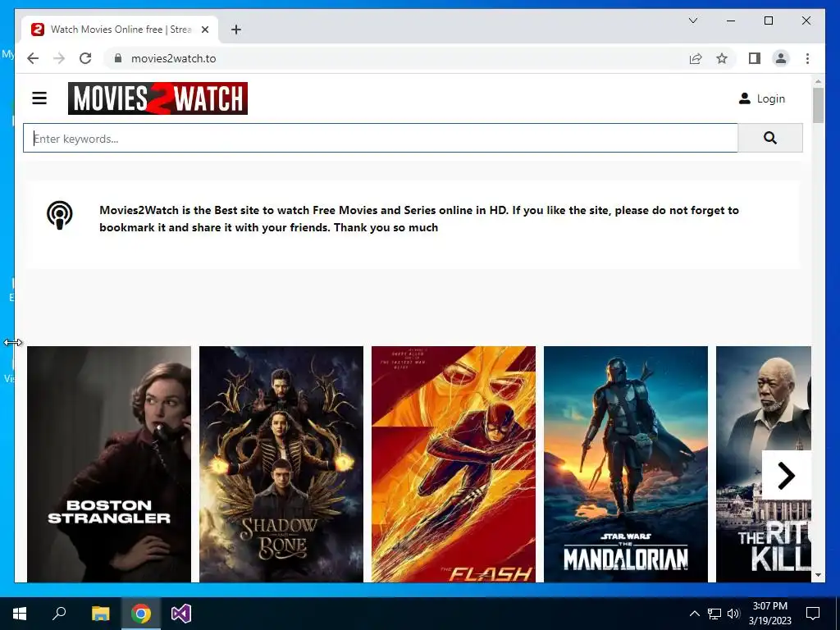
Task: Expand the tab search dropdown chevron
Action: [x=692, y=21]
